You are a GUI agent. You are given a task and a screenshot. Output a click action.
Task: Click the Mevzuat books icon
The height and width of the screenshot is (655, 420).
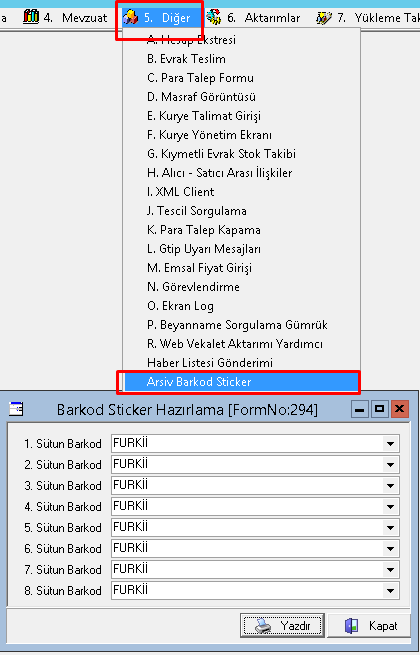(31, 18)
